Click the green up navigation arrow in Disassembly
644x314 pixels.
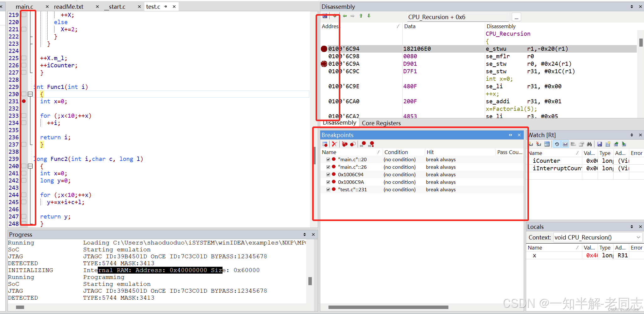[x=361, y=16]
